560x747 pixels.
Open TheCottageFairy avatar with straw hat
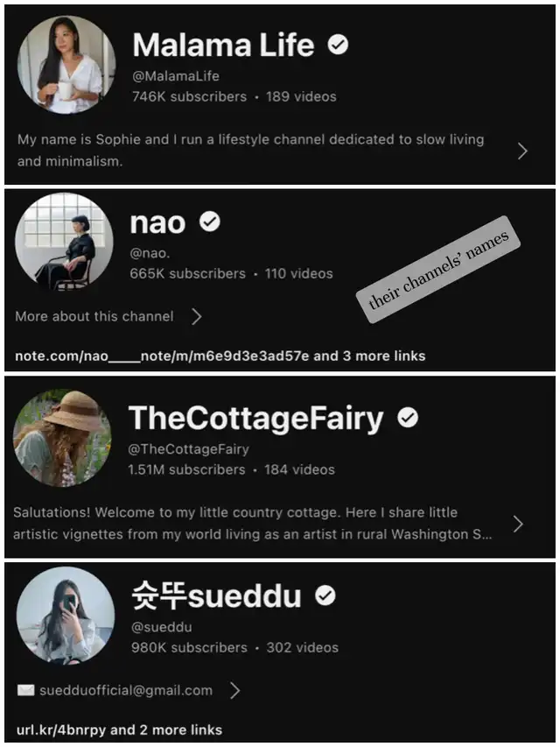click(x=62, y=437)
